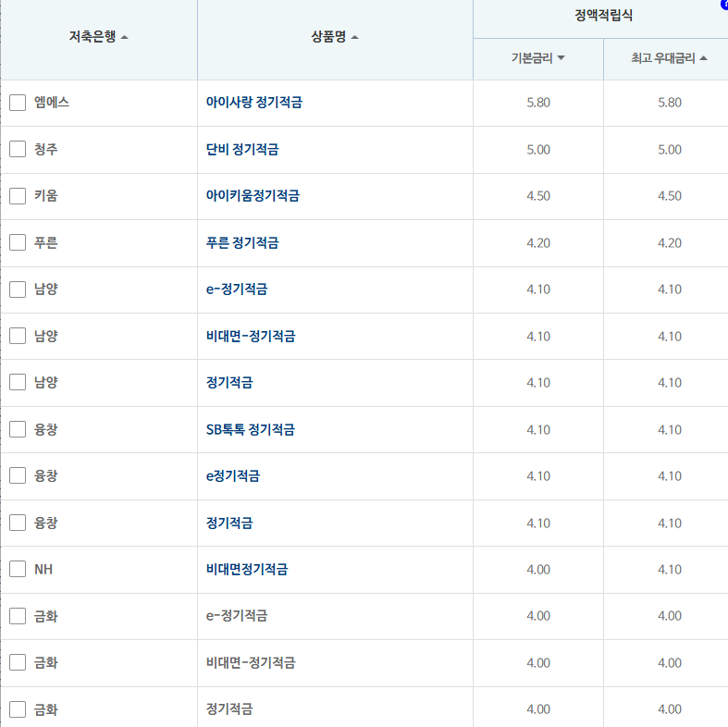Open 융창 e정기적금 link
Screen dimensions: 728x727
[x=233, y=475]
